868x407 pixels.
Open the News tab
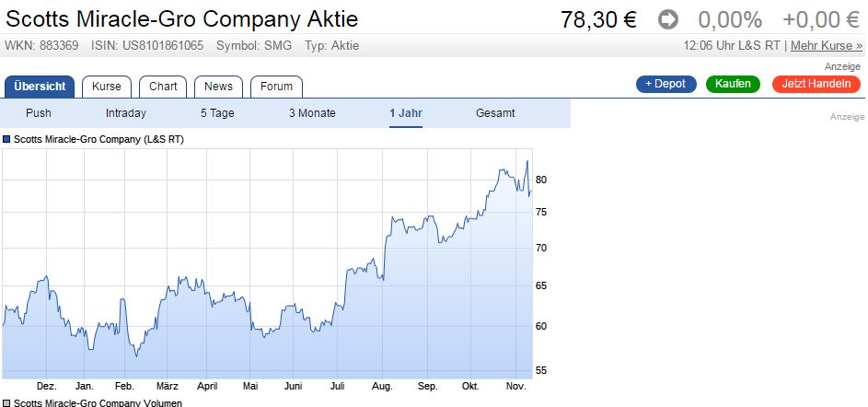(x=218, y=87)
